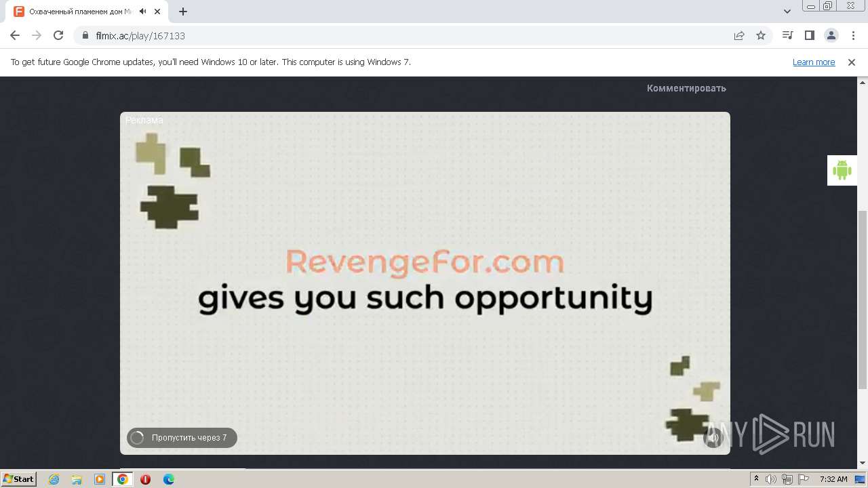The width and height of the screenshot is (868, 488).
Task: Share this page using the share icon
Action: (739, 35)
